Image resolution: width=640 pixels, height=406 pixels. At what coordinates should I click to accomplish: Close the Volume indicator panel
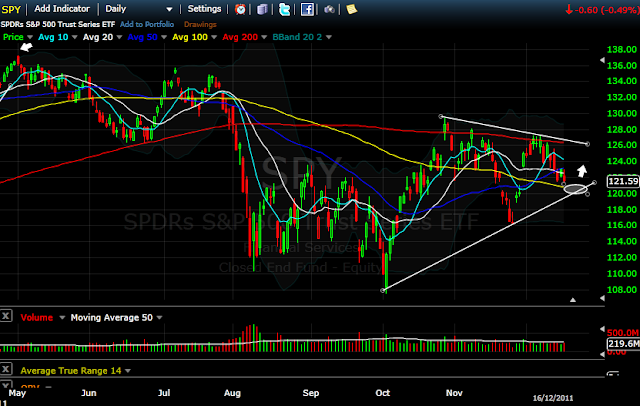(x=6, y=316)
